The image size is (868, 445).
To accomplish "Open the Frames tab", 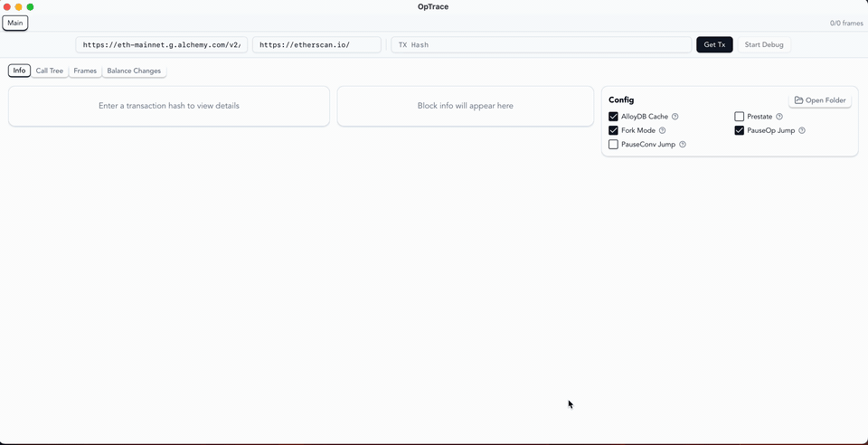I will tap(85, 71).
